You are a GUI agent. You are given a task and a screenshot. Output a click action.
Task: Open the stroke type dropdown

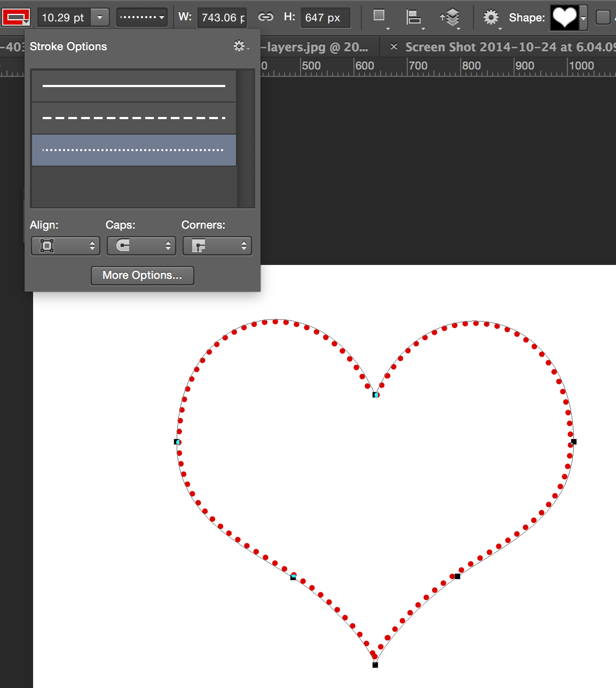click(x=142, y=17)
